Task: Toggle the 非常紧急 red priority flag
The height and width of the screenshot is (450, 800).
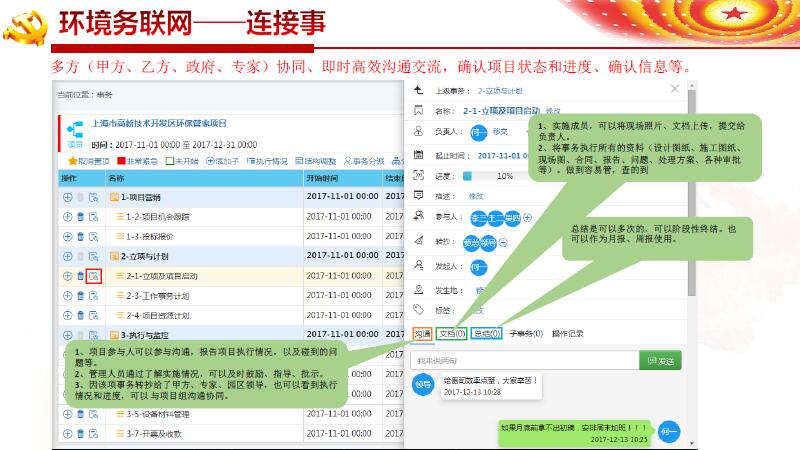Action: tap(121, 160)
